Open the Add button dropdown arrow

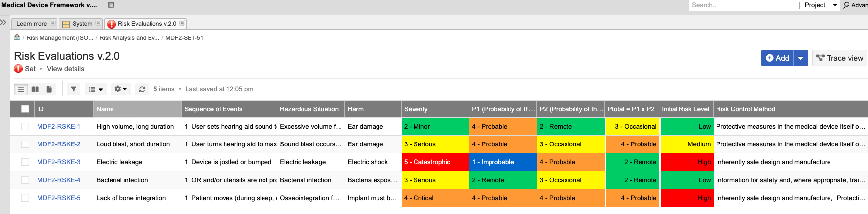tap(800, 58)
